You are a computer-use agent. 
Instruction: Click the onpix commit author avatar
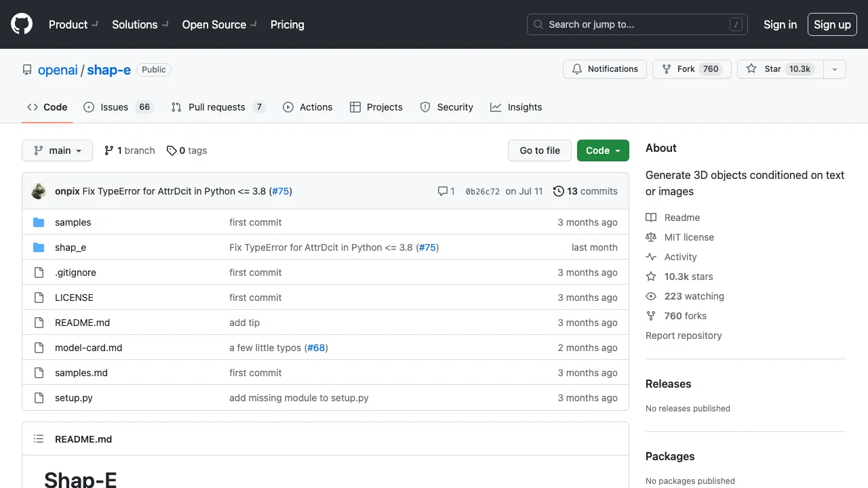[39, 191]
